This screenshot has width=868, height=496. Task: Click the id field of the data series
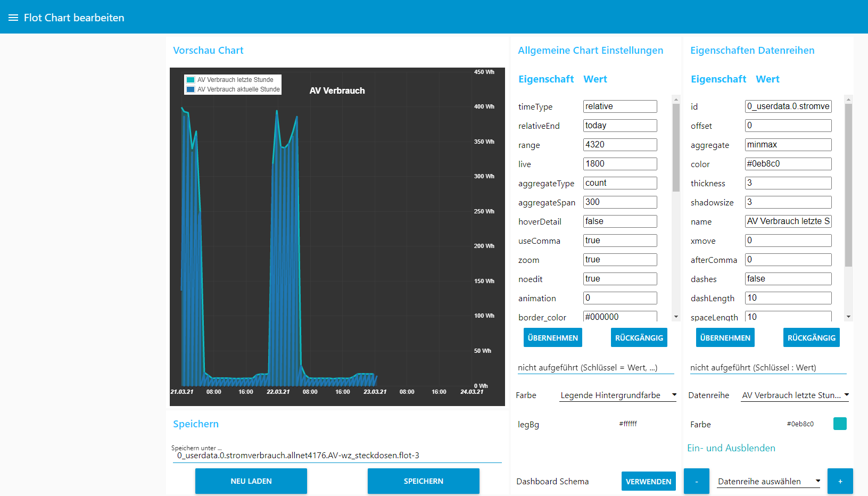(x=788, y=106)
